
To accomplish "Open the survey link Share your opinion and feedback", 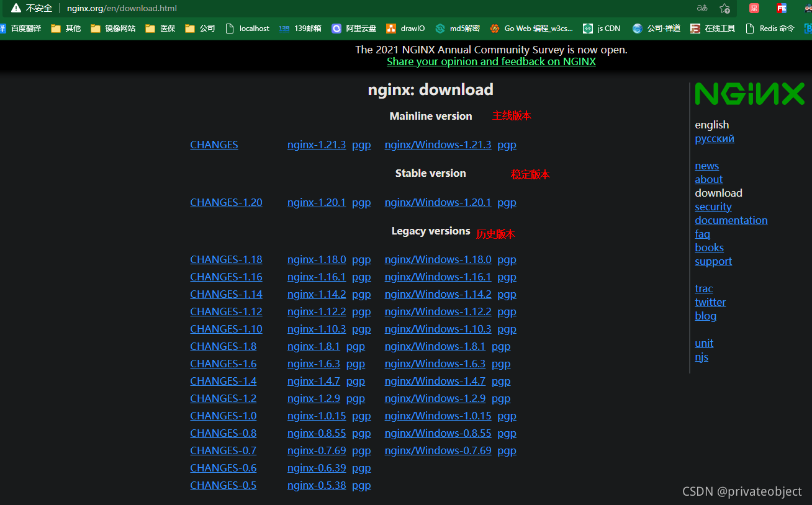I will click(491, 61).
